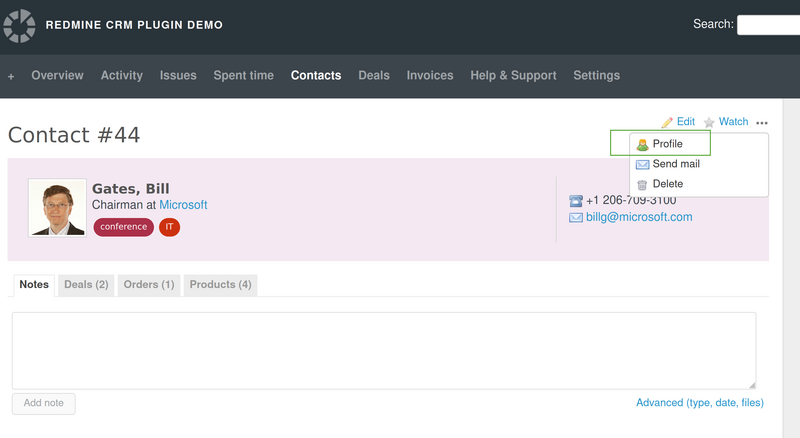This screenshot has height=438, width=800.
Task: Click the Redmine logo icon
Action: pyautogui.click(x=19, y=25)
